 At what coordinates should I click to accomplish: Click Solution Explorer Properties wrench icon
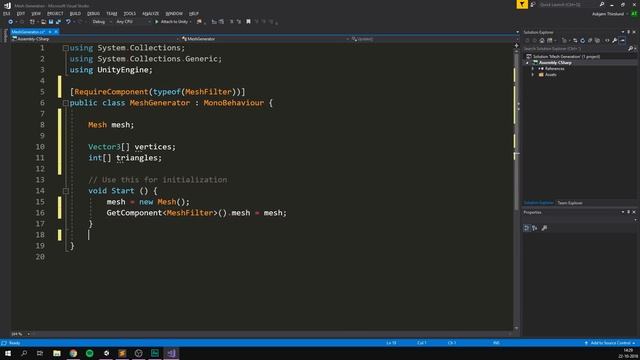coord(614,40)
